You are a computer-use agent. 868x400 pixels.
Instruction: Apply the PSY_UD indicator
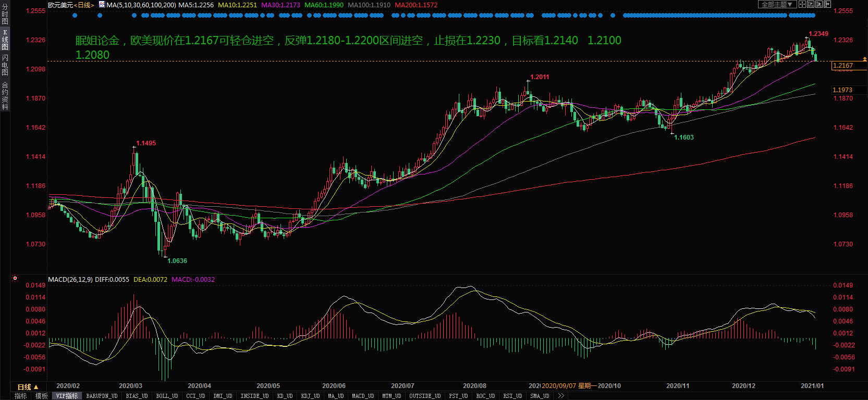pyautogui.click(x=458, y=396)
